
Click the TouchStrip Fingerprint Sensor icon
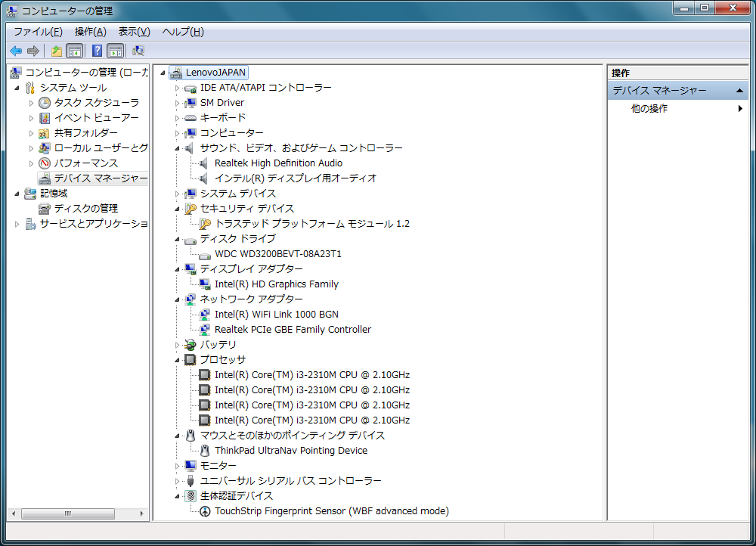pos(205,511)
